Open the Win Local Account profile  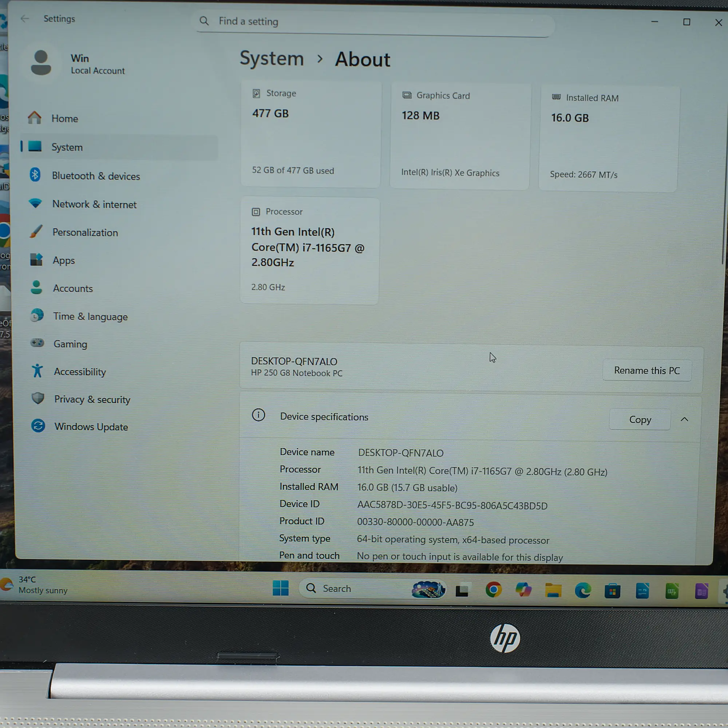[79, 63]
